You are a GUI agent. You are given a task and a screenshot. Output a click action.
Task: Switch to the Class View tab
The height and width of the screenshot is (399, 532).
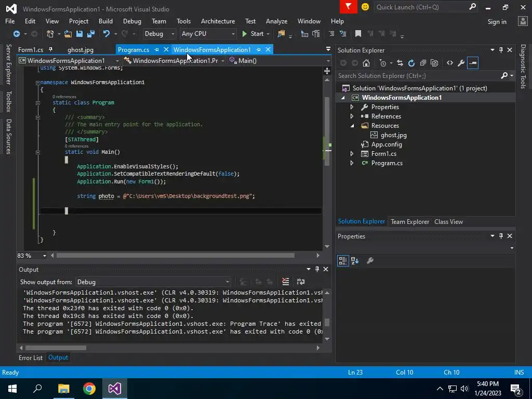click(x=448, y=221)
